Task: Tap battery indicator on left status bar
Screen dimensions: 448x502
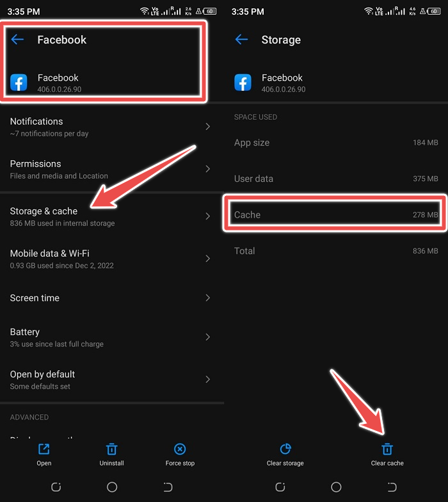Action: (210, 12)
